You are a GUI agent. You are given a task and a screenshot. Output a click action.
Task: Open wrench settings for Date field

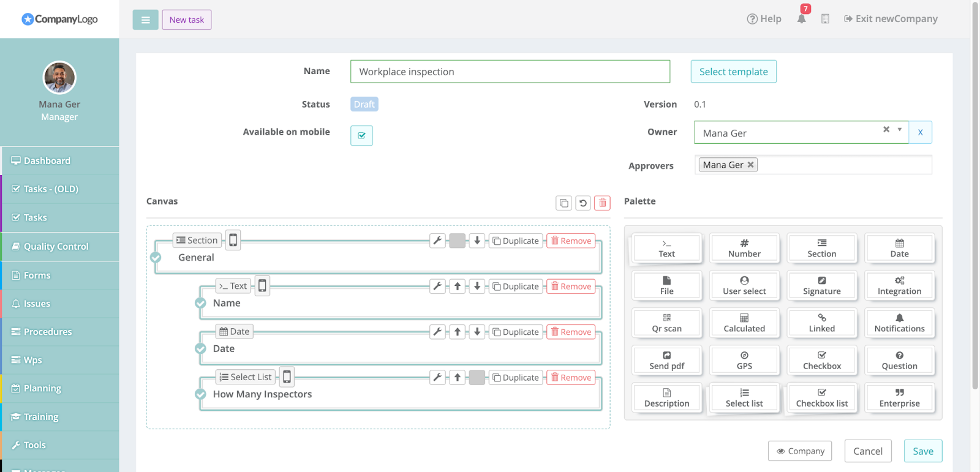(437, 332)
